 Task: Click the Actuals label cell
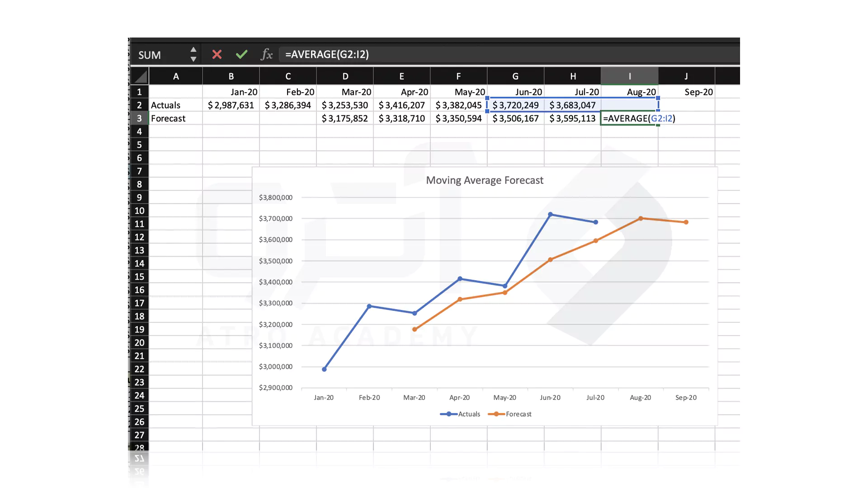(x=176, y=105)
